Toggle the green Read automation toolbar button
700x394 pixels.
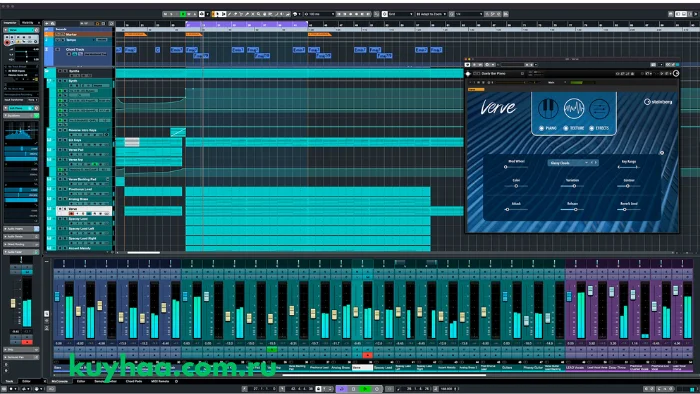click(x=183, y=14)
